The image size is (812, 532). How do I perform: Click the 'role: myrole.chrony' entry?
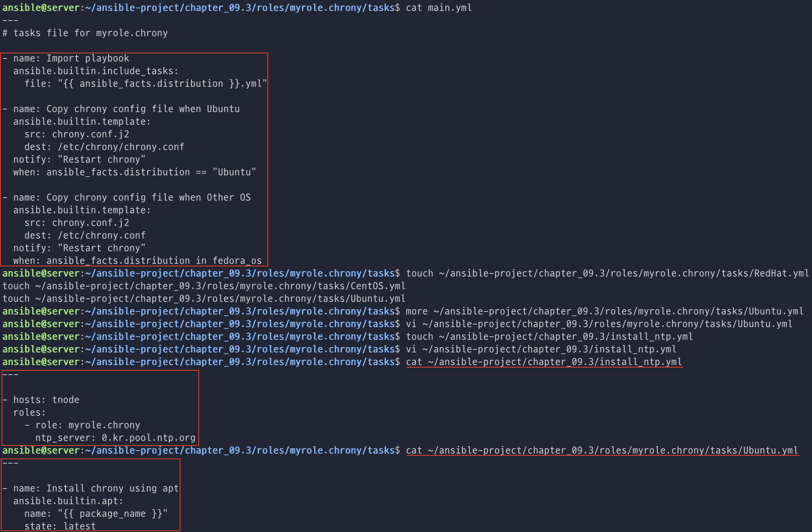tap(87, 425)
